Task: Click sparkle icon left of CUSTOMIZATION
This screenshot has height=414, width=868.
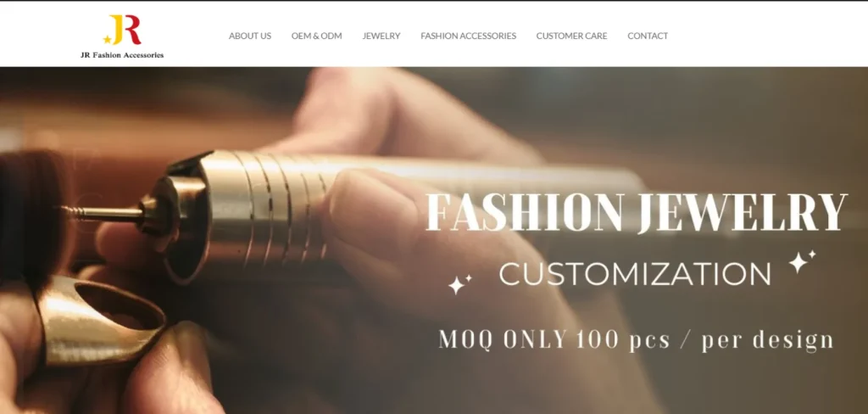Action: coord(459,283)
